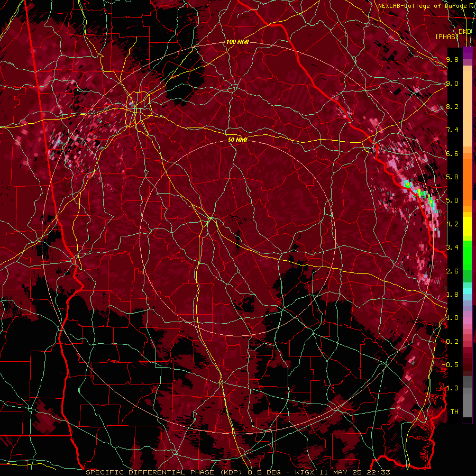Select the 3.4 value on the color scale
This screenshot has width=476, height=476.
pos(452,248)
